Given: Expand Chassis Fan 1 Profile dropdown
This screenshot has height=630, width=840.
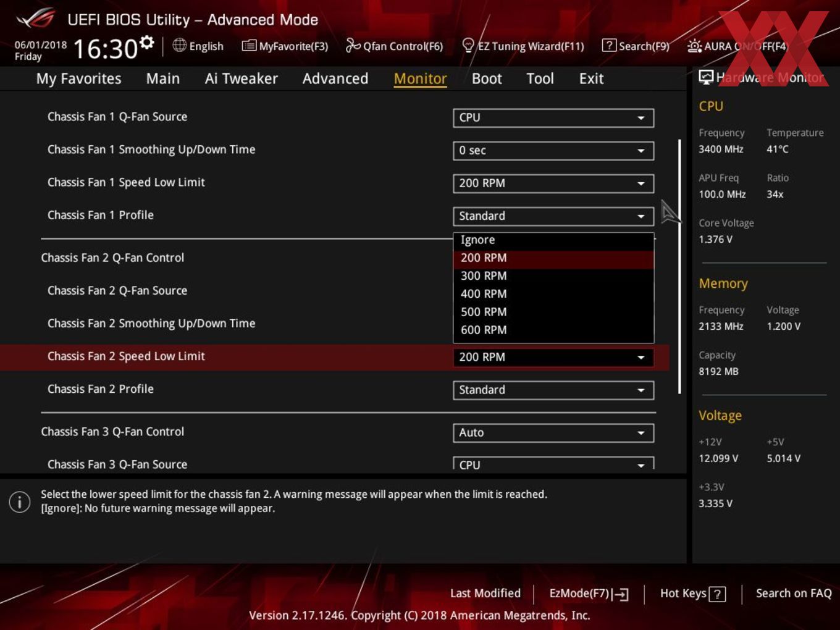Looking at the screenshot, I should click(x=553, y=216).
